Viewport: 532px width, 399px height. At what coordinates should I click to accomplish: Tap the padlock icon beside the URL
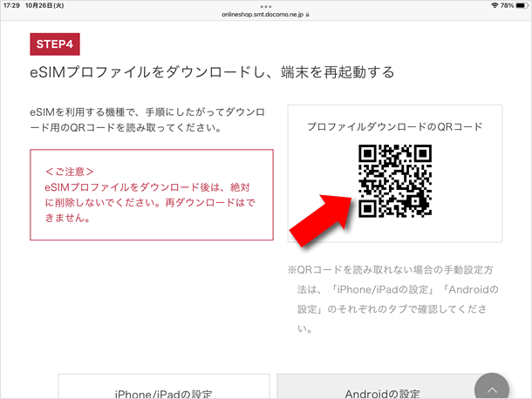click(307, 15)
